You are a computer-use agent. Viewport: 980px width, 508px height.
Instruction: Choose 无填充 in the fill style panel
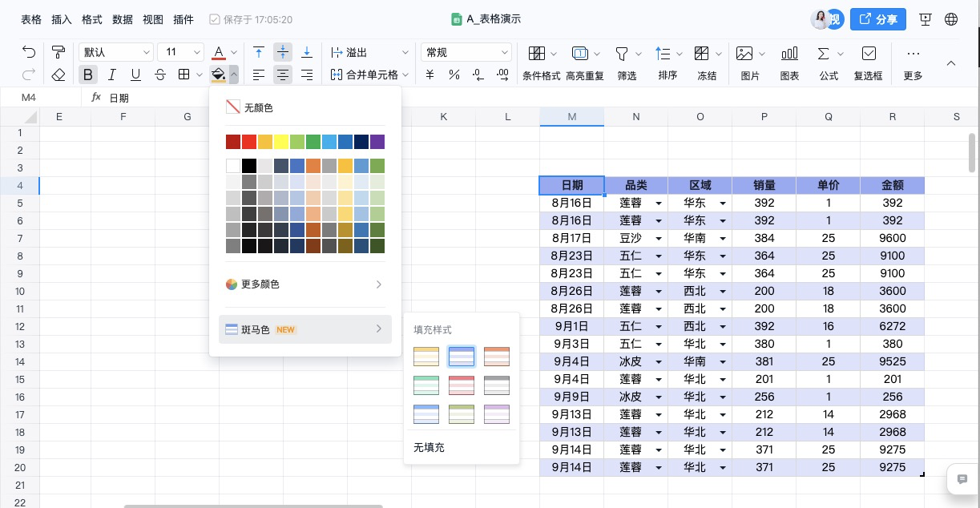tap(429, 448)
